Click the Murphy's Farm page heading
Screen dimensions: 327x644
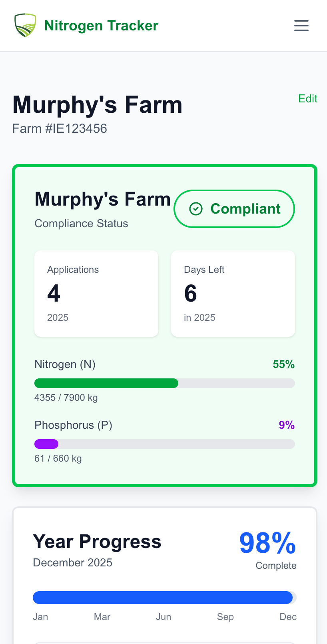pyautogui.click(x=97, y=105)
